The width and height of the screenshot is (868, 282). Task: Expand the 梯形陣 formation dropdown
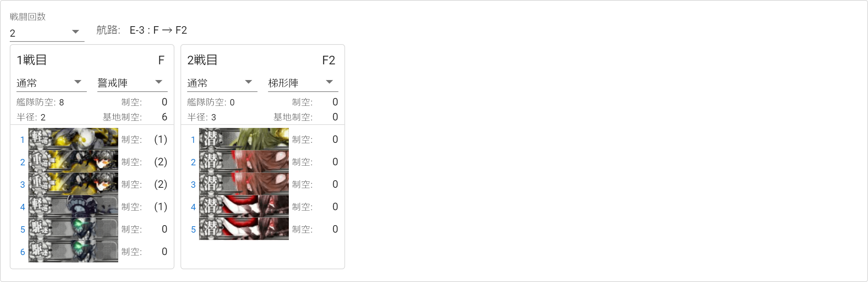[x=303, y=83]
